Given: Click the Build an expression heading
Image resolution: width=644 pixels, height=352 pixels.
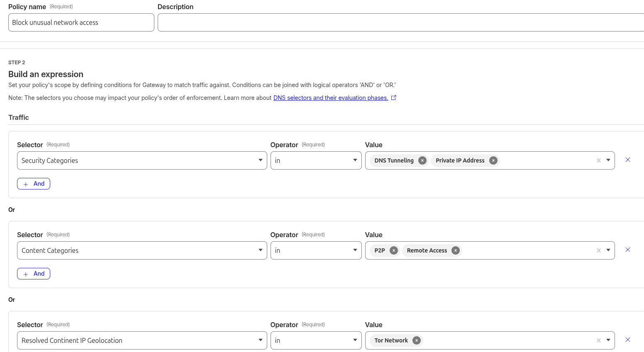Looking at the screenshot, I should click(x=46, y=74).
